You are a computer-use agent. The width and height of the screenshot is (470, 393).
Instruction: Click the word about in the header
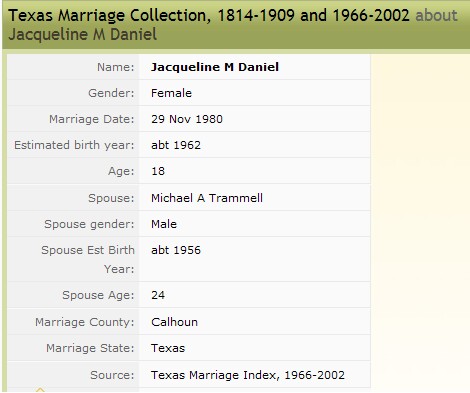[x=436, y=15]
